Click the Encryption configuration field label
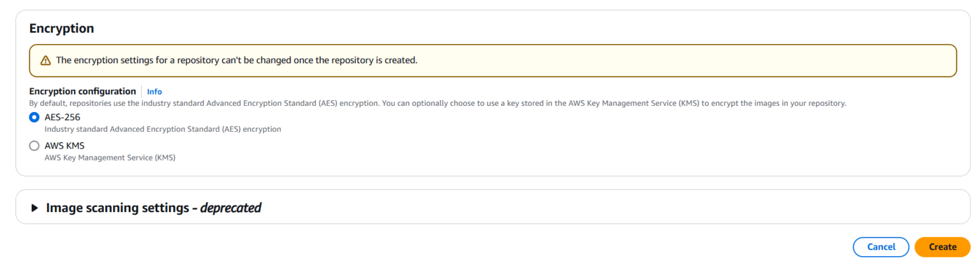 point(83,91)
